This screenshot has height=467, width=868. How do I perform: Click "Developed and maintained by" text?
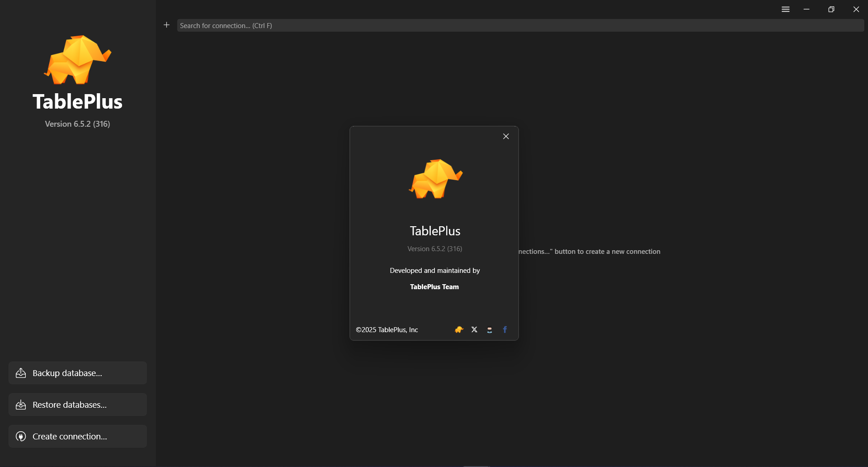point(435,271)
